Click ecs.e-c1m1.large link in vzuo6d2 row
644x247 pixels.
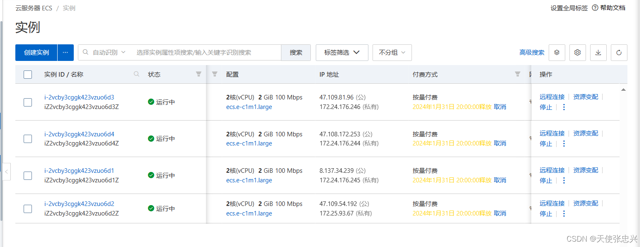pyautogui.click(x=249, y=213)
